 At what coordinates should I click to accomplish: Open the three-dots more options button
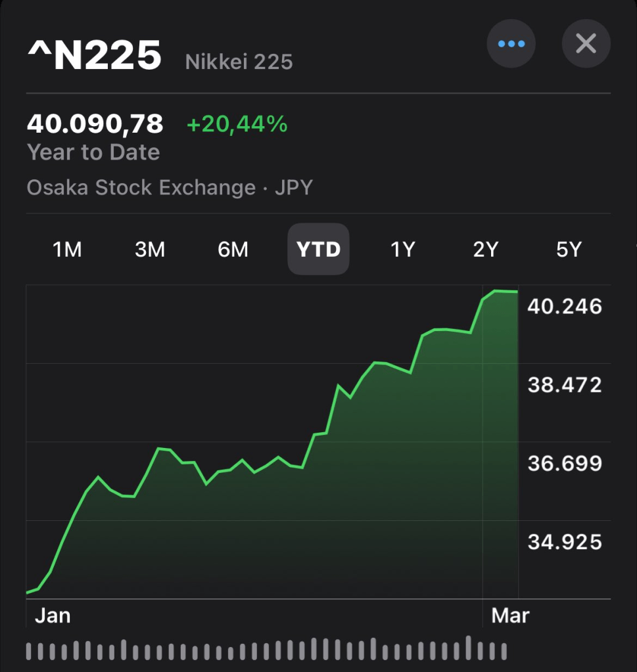pos(511,44)
